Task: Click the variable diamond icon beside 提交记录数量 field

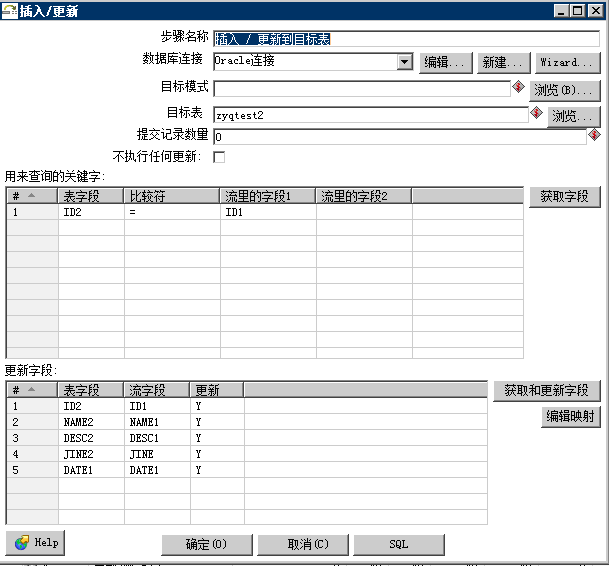Action: [594, 135]
